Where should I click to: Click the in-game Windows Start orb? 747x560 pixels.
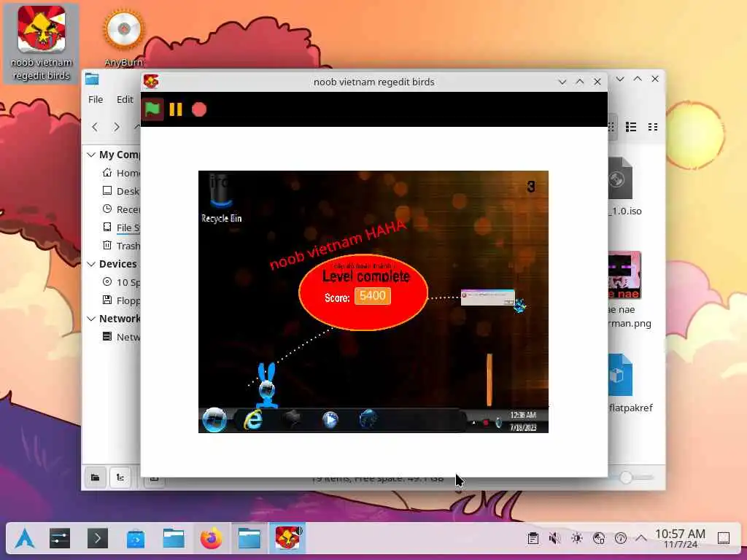214,419
